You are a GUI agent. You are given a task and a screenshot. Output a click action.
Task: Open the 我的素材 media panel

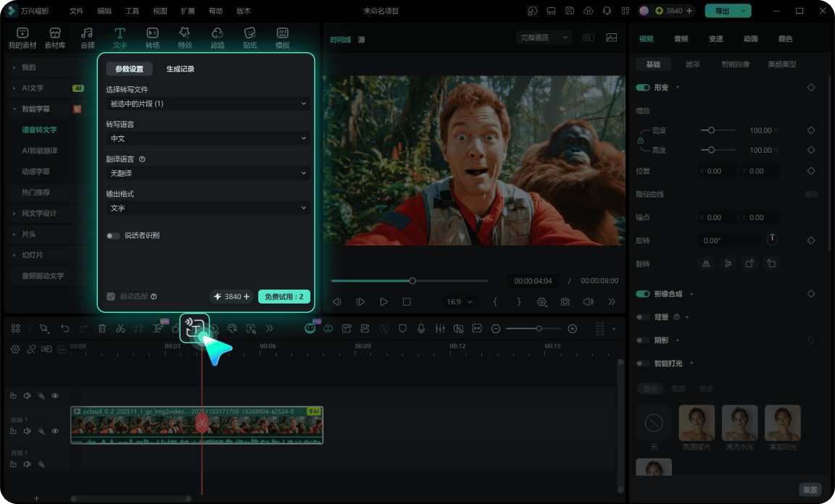(x=22, y=38)
